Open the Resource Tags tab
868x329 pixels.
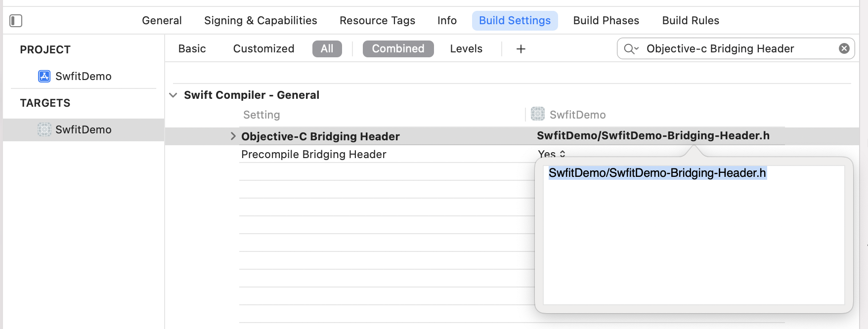tap(377, 21)
